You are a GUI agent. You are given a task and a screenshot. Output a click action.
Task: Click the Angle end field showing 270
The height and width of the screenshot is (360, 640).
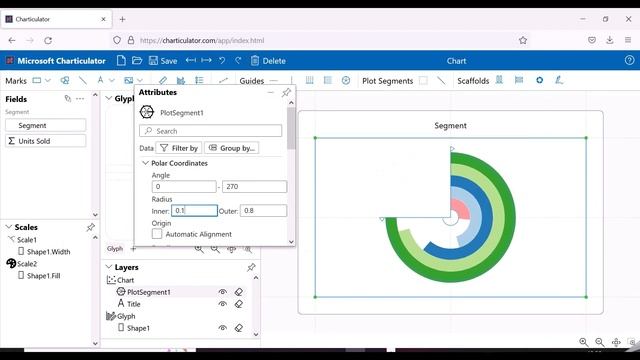click(x=254, y=187)
